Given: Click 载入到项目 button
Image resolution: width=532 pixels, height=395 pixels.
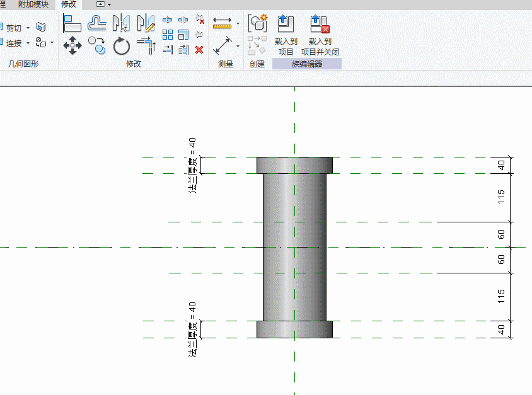Looking at the screenshot, I should click(286, 35).
